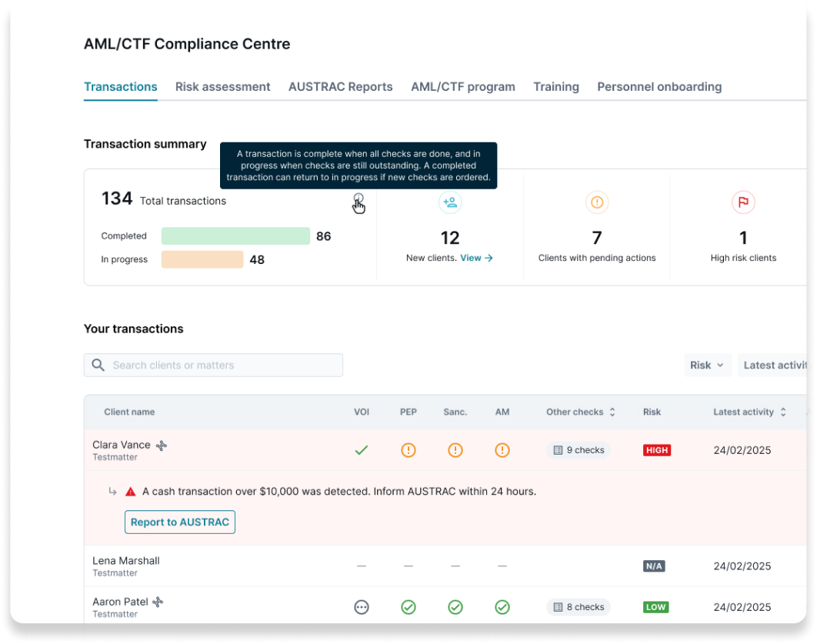The image size is (817, 644).
Task: Click the icon next to Aaron Patel's name
Action: [x=158, y=602]
